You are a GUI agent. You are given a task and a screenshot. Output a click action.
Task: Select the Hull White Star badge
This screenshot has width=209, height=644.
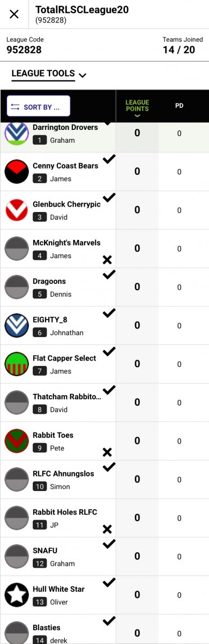17,595
